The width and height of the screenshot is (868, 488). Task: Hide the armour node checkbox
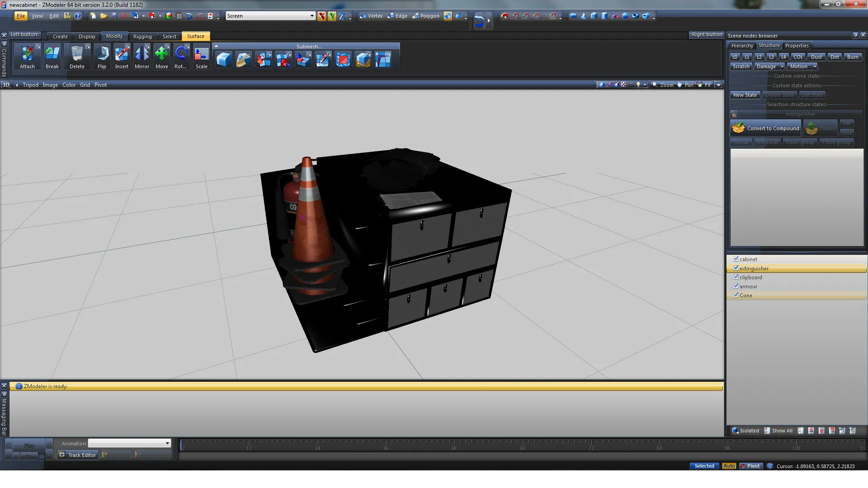tap(736, 286)
